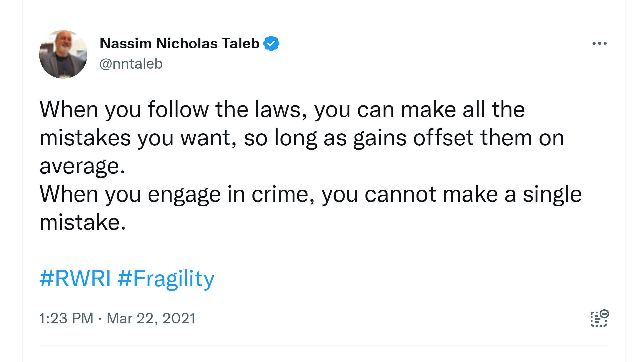Click the 1:23 PM timestamp
The height and width of the screenshot is (362, 644).
(66, 318)
